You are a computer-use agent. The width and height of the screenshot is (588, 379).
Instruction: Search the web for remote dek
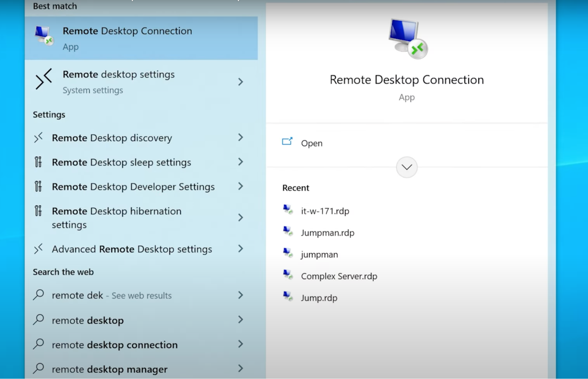point(141,295)
